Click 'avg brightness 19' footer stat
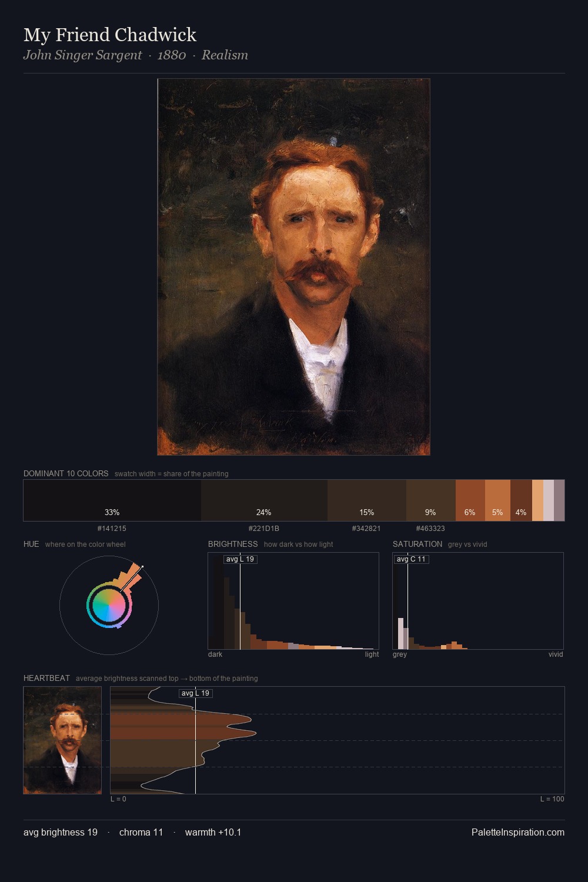588x882 pixels. 61,832
